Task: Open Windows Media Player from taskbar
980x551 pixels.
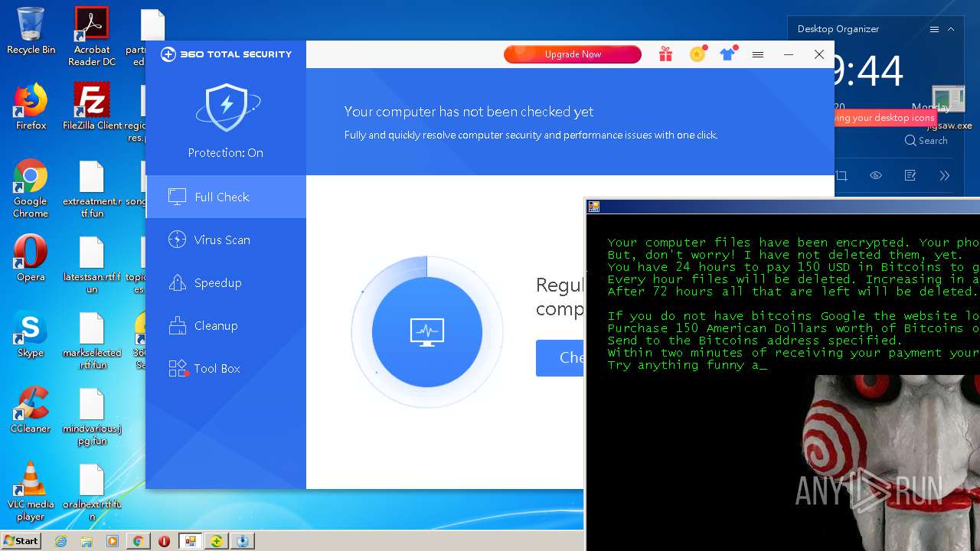Action: click(113, 541)
